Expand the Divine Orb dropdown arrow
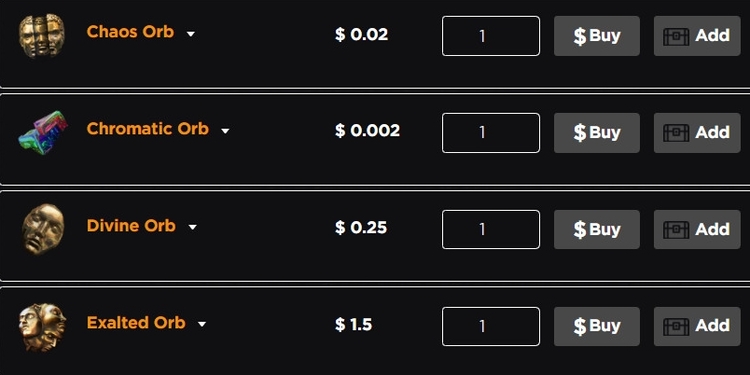750x375 pixels. pos(192,227)
